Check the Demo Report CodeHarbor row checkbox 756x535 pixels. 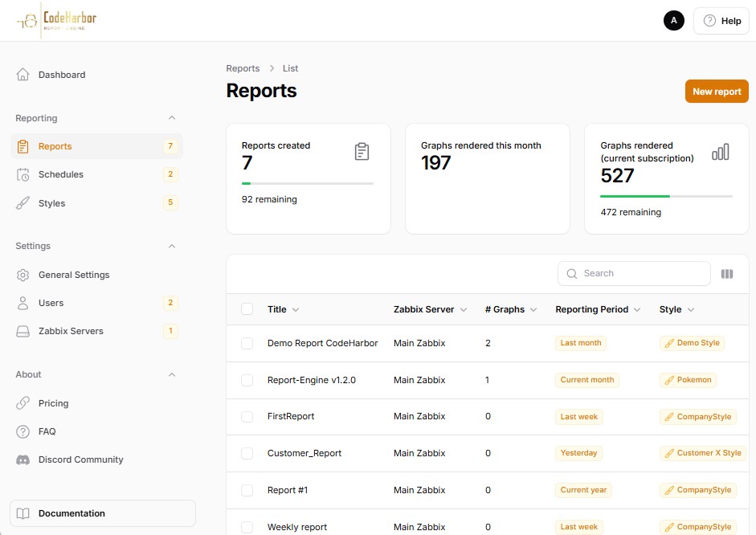click(x=247, y=343)
